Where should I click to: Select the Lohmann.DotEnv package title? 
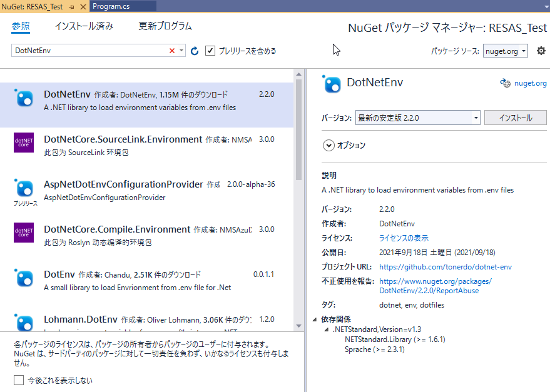[81, 319]
